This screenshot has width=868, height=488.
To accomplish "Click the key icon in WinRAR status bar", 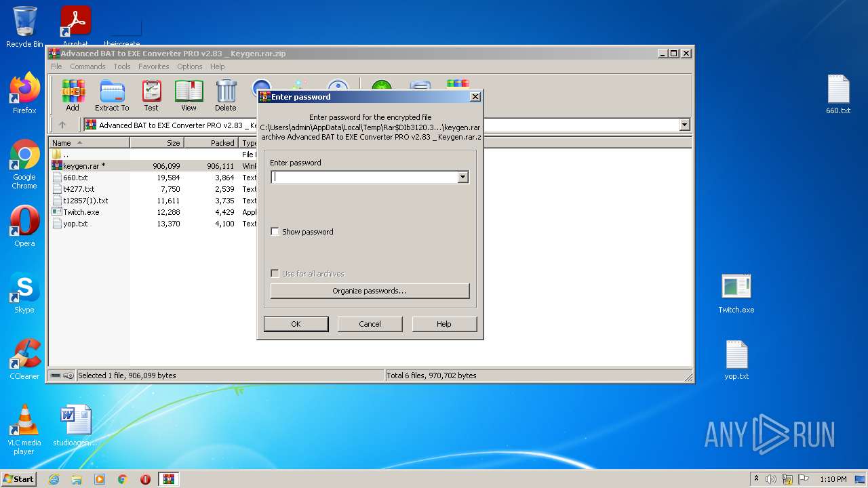I will [68, 375].
